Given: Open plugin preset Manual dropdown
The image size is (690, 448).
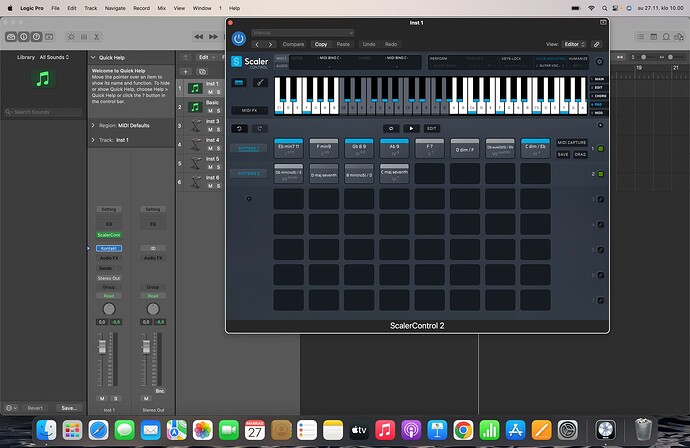Looking at the screenshot, I should tap(303, 33).
